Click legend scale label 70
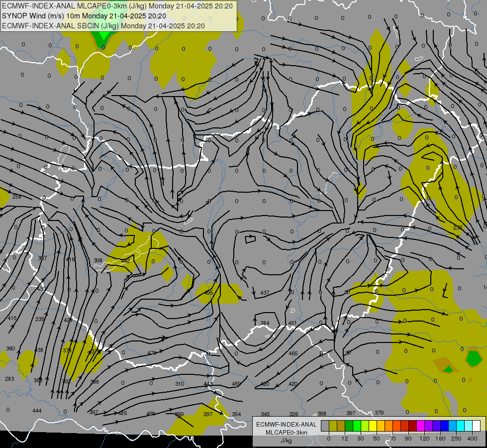 point(392,439)
